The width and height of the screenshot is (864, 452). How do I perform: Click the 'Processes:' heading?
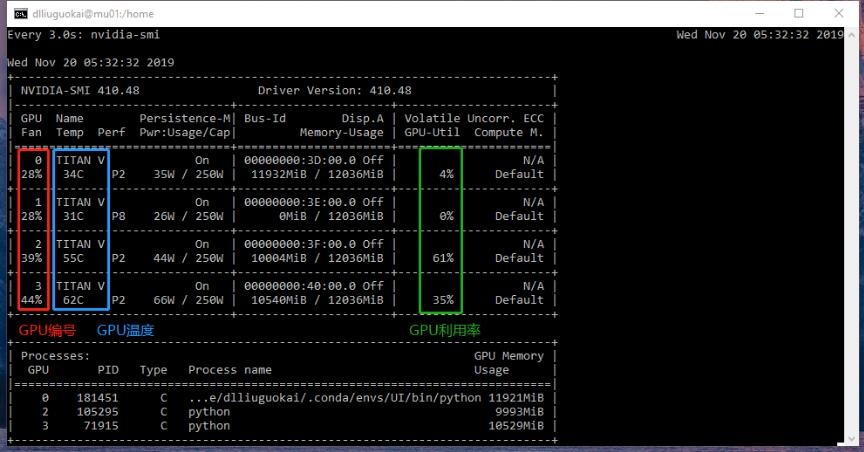[55, 356]
